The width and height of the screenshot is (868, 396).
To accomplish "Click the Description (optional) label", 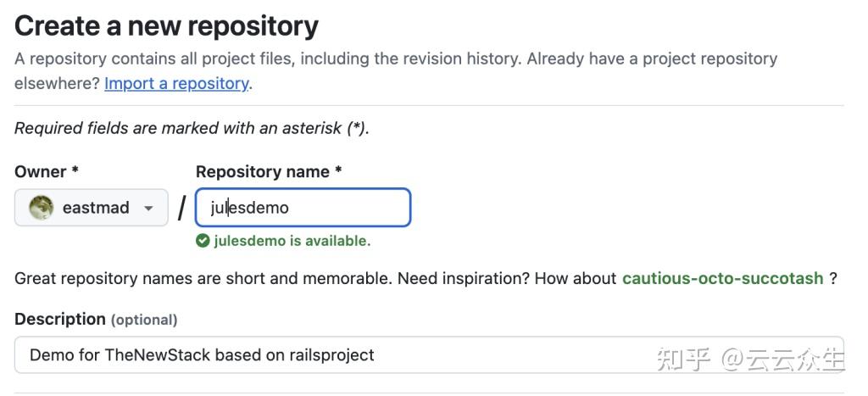I will coord(96,319).
